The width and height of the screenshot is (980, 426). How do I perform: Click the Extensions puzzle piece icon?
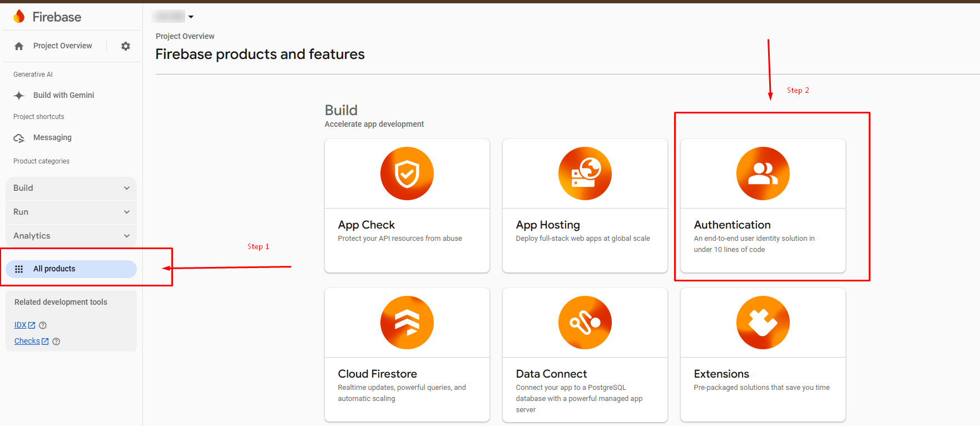[x=763, y=323]
